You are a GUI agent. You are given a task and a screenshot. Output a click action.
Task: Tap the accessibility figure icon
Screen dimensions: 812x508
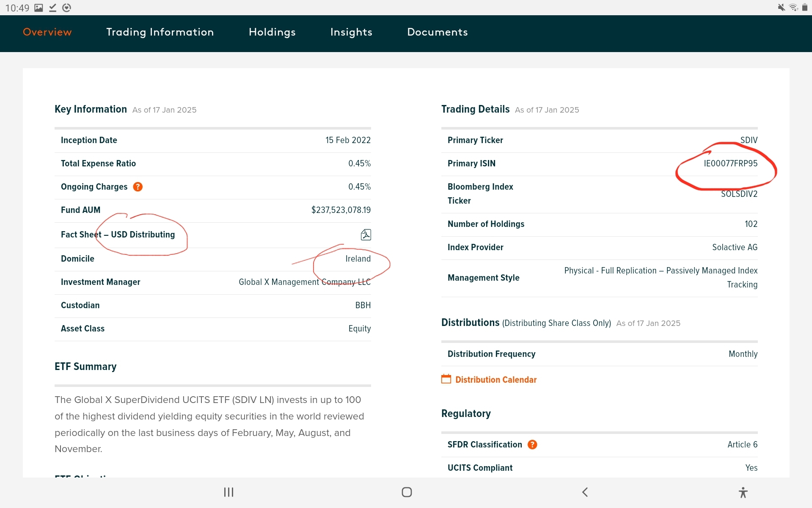pos(743,492)
